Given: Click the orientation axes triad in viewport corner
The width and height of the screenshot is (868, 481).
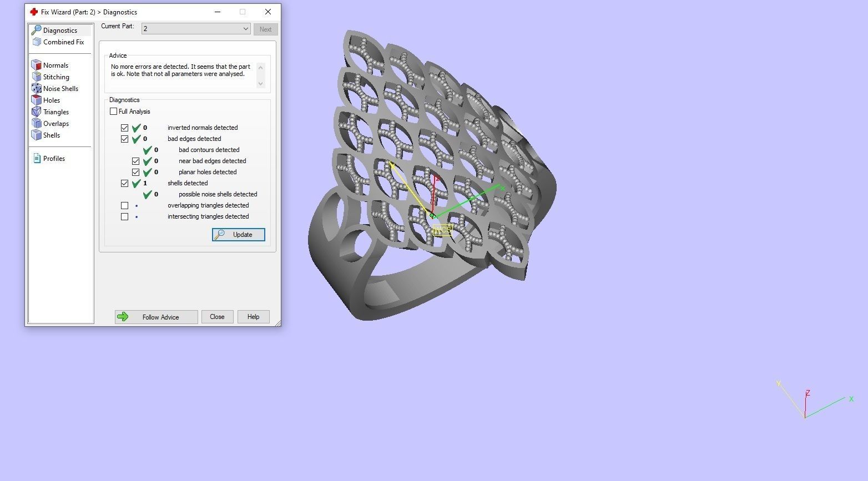Looking at the screenshot, I should coord(815,399).
